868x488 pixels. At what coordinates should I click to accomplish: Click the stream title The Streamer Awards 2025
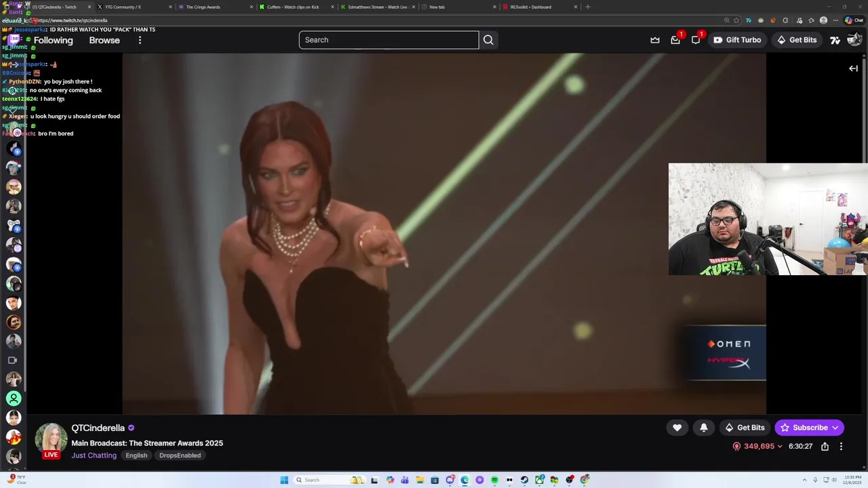147,443
